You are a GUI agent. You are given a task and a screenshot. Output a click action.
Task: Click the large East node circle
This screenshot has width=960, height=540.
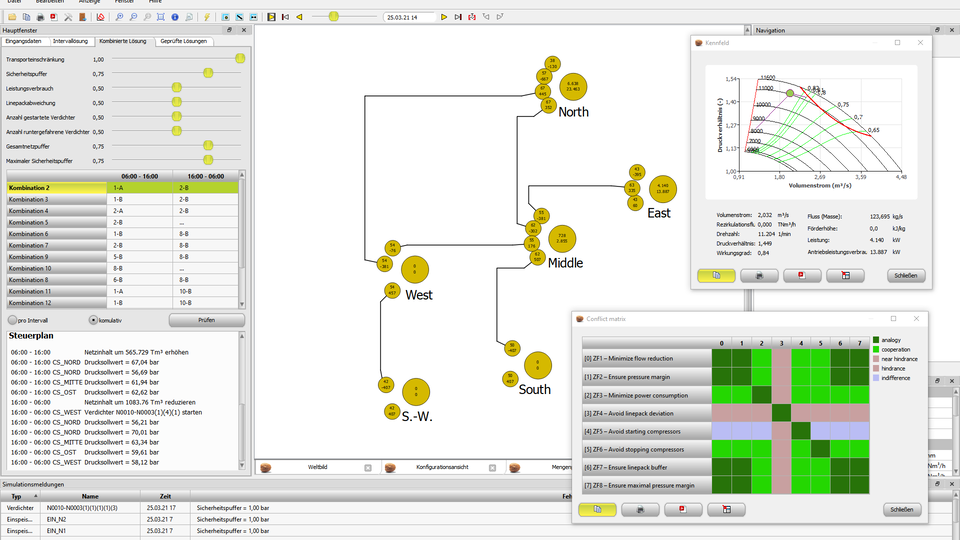pos(662,188)
